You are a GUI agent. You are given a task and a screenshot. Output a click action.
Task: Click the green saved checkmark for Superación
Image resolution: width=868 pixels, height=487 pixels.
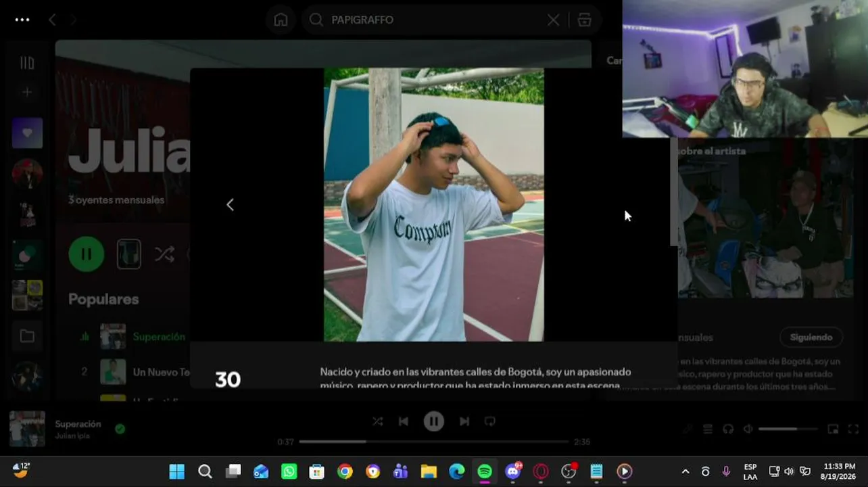point(120,428)
